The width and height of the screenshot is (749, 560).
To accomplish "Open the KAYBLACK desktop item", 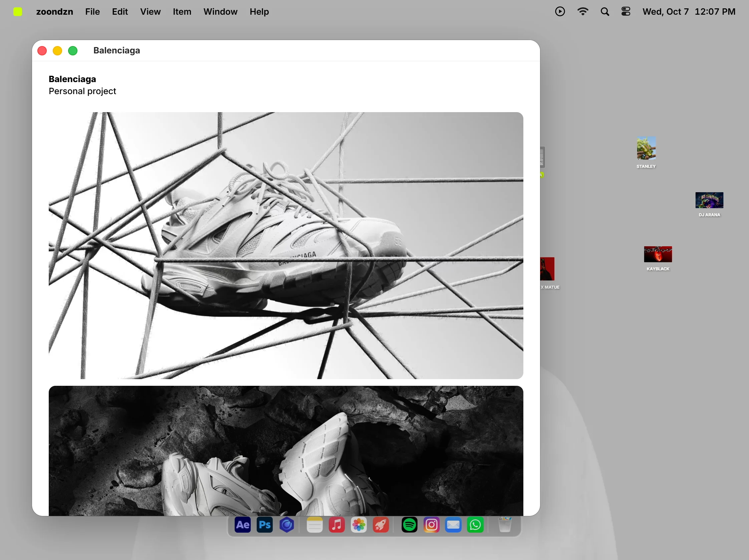I will pos(658,259).
